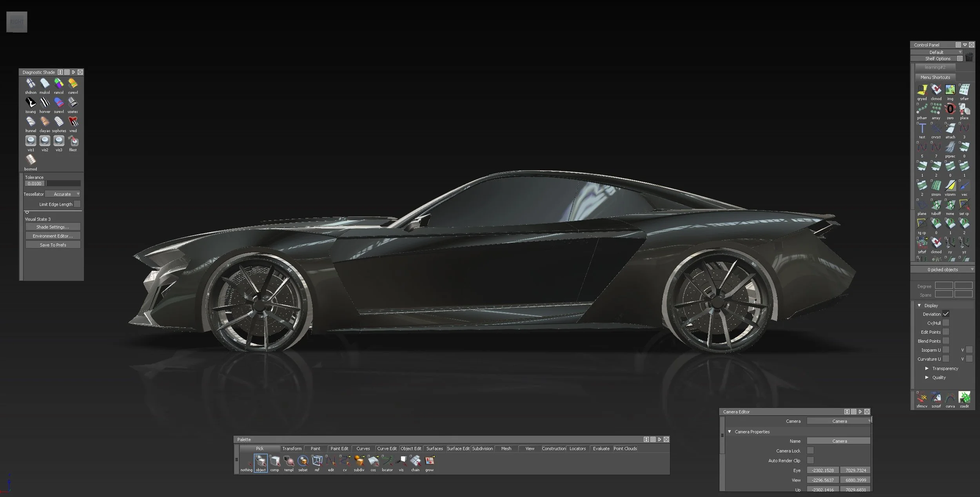This screenshot has height=497, width=980.
Task: Expand the Quality section
Action: pos(927,377)
